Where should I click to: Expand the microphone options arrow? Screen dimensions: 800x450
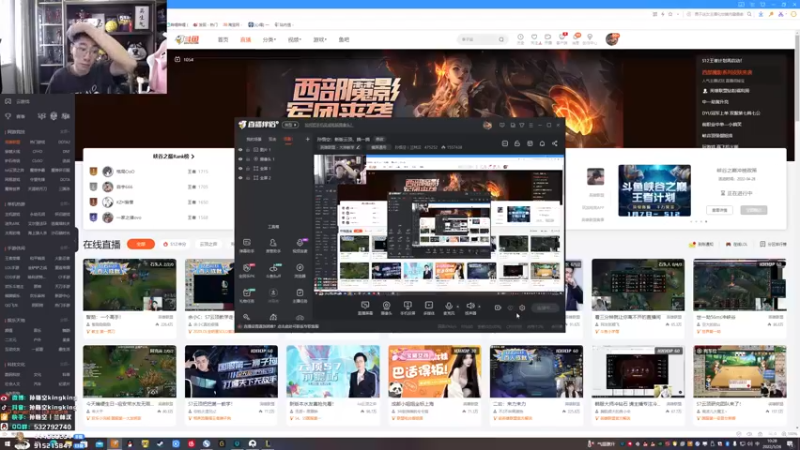click(x=458, y=307)
